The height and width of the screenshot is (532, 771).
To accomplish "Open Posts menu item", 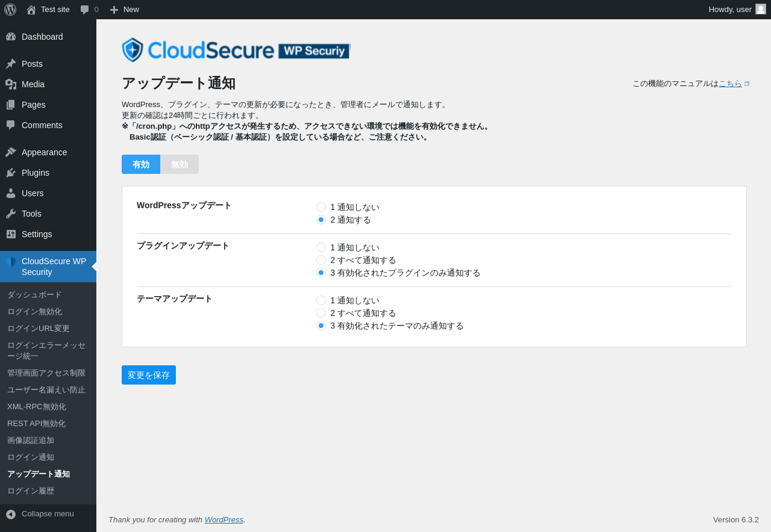I will pyautogui.click(x=48, y=64).
